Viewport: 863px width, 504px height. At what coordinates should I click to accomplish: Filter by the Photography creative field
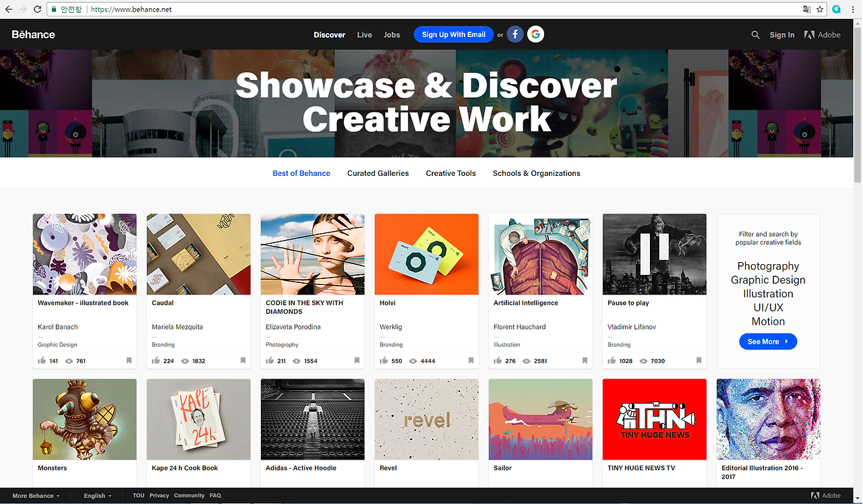point(768,266)
